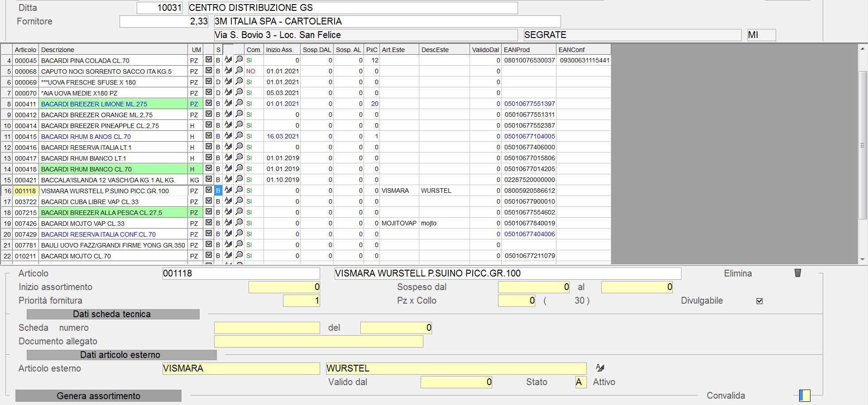Click the edit icon beside the WURSTEL field
This screenshot has width=868, height=405.
tap(600, 368)
